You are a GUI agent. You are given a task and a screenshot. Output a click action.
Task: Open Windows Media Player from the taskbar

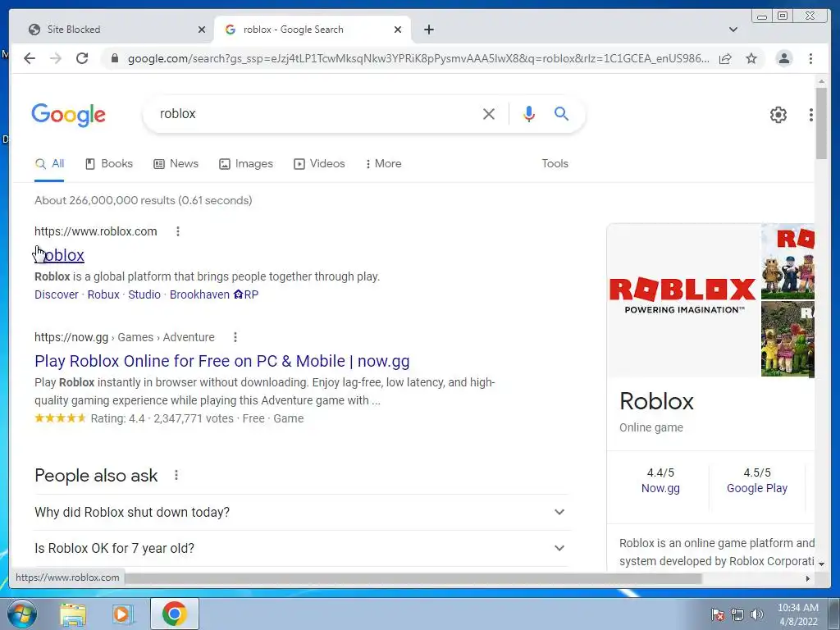123,614
